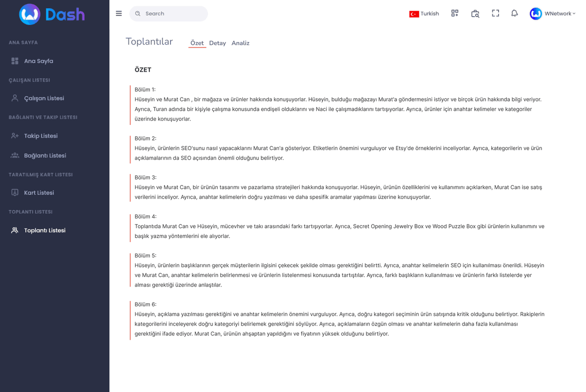Click the hamburger menu icon

coord(119,14)
